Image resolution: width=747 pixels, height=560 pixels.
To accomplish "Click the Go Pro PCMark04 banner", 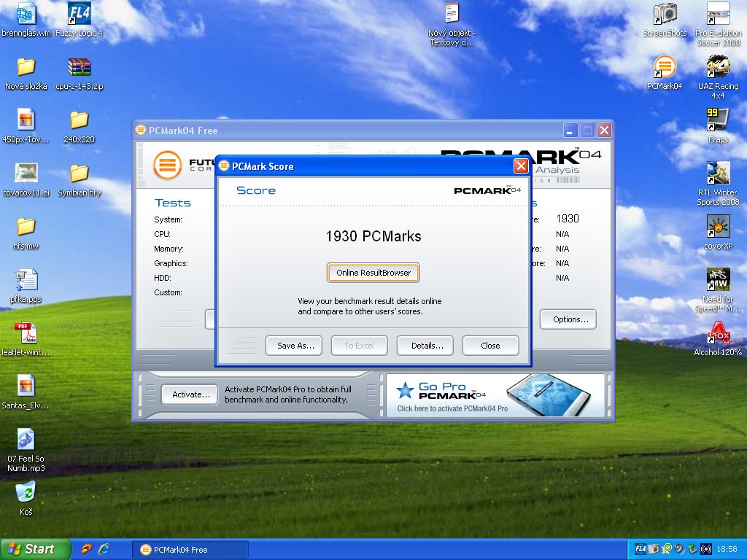I will [x=495, y=396].
